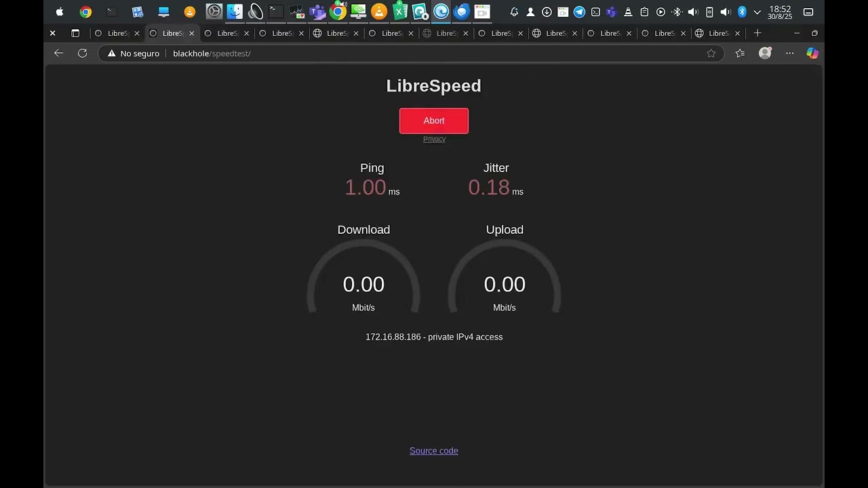The width and height of the screenshot is (868, 488).
Task: Add this page to favorites star
Action: 711,54
